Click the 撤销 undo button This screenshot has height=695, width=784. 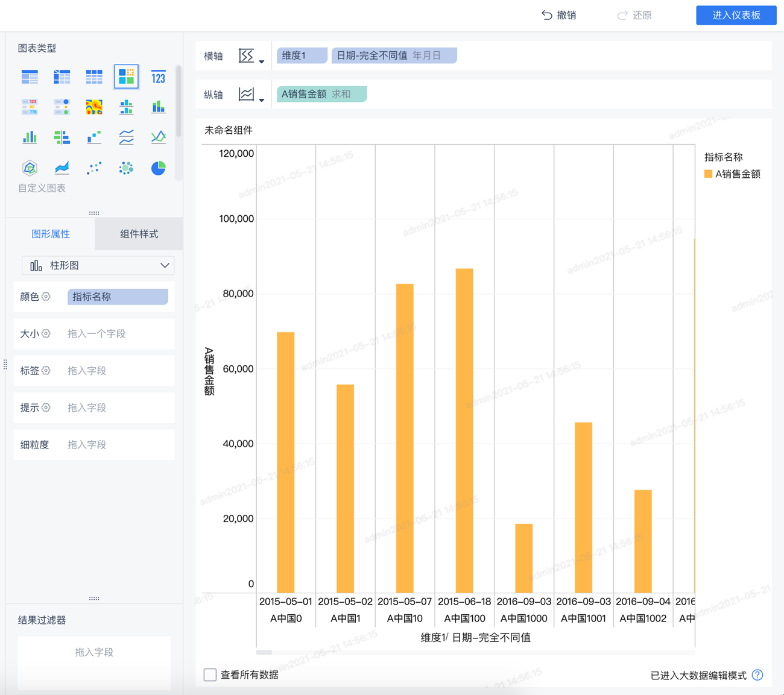pos(558,15)
